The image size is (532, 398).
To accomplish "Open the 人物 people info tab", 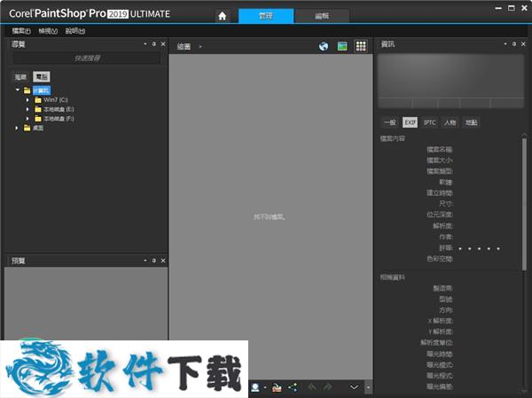I will click(x=450, y=122).
